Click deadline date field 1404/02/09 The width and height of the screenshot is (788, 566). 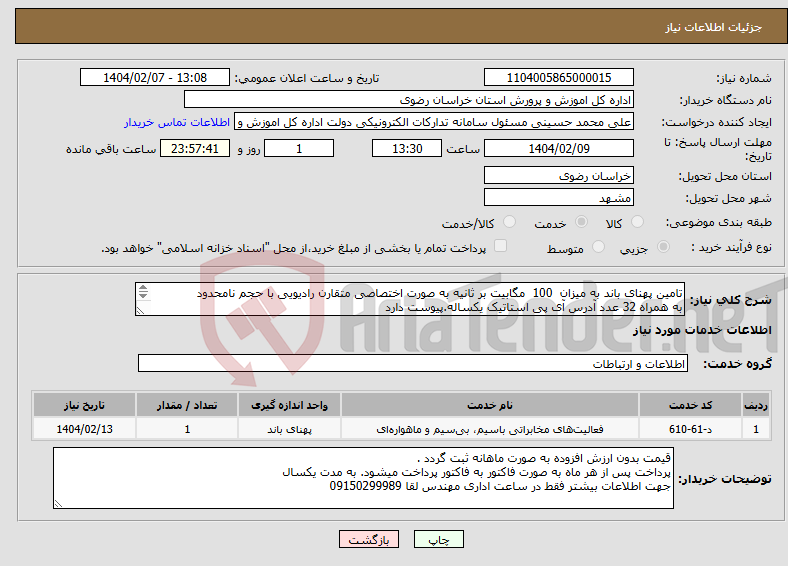coord(558,148)
